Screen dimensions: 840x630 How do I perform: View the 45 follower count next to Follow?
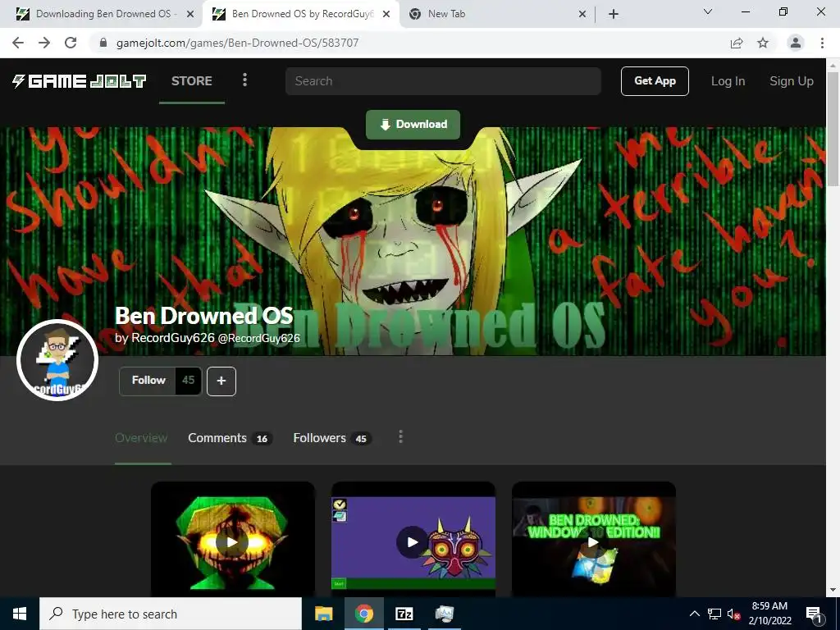pos(188,381)
